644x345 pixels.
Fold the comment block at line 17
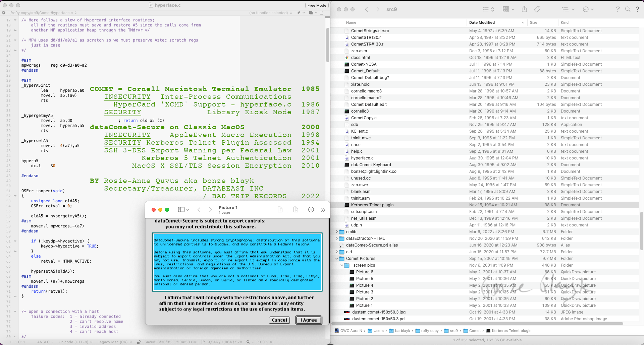tap(15, 20)
